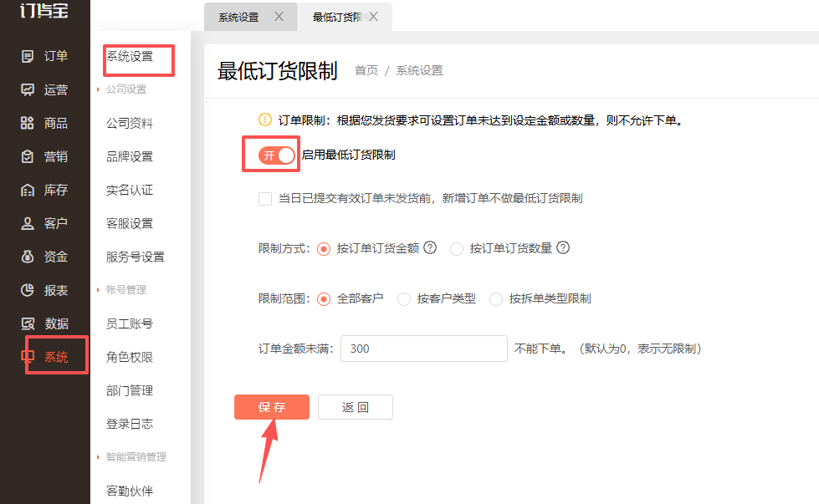Select 按拆单类型限制 radio option
The image size is (819, 504).
[x=496, y=299]
